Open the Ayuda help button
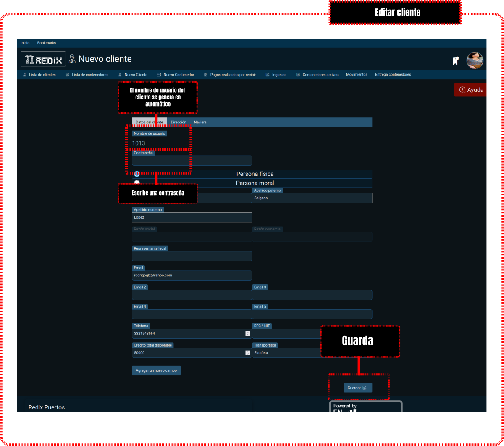This screenshot has height=446, width=504. point(471,90)
